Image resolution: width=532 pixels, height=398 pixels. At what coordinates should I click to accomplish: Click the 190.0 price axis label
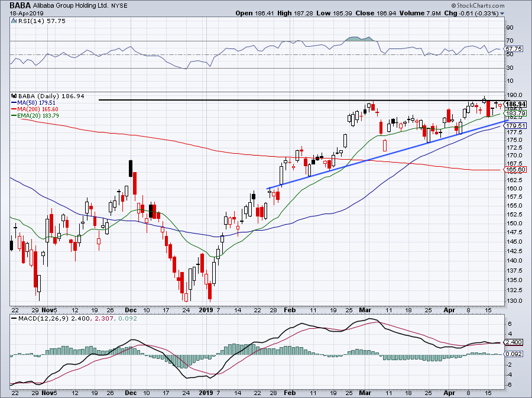click(515, 95)
